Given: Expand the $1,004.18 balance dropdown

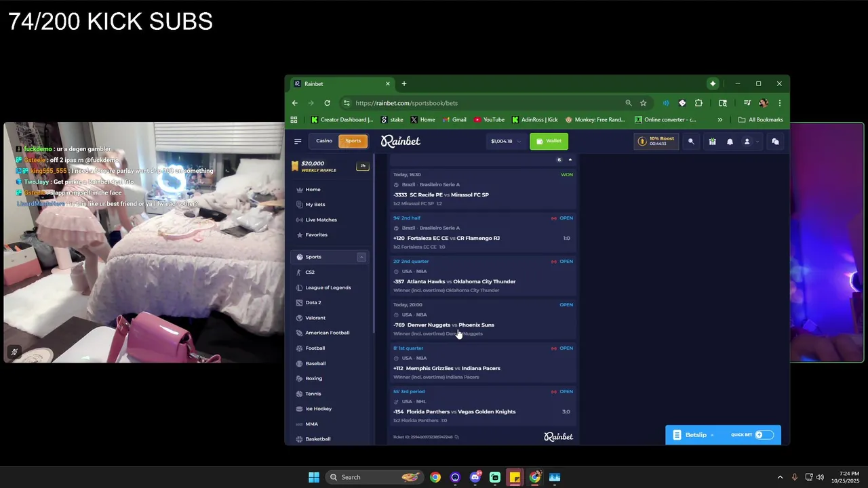Looking at the screenshot, I should tap(505, 141).
